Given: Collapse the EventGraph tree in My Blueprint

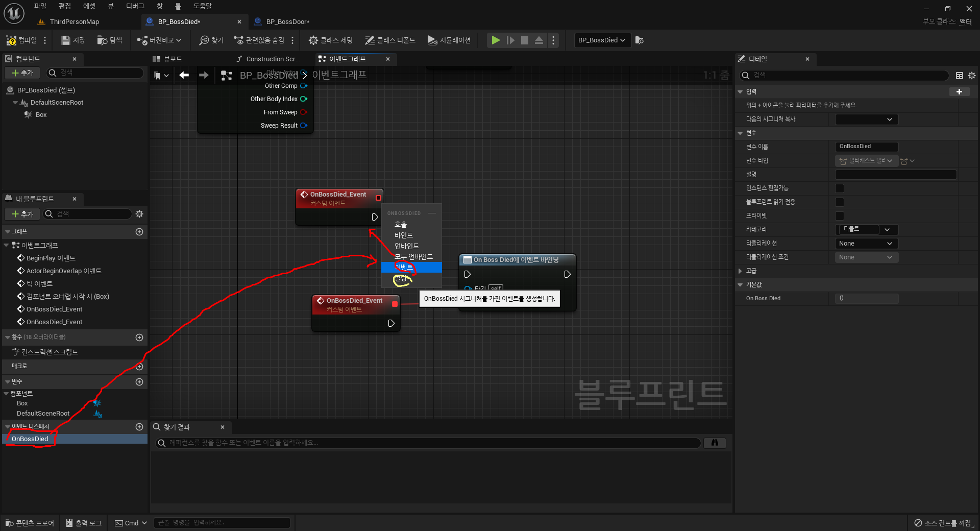Looking at the screenshot, I should 7,246.
